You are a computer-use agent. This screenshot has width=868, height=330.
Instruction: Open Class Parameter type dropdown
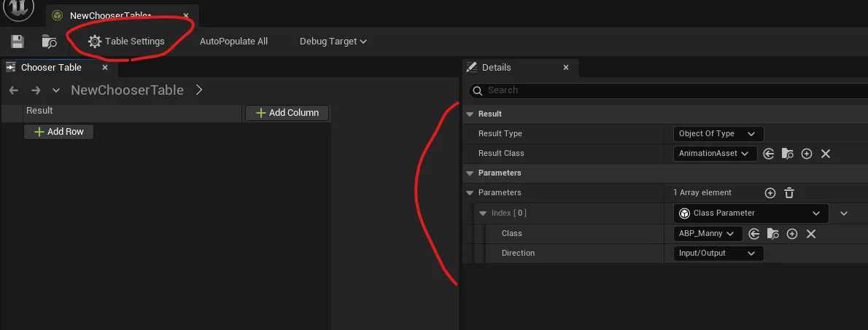tap(751, 213)
